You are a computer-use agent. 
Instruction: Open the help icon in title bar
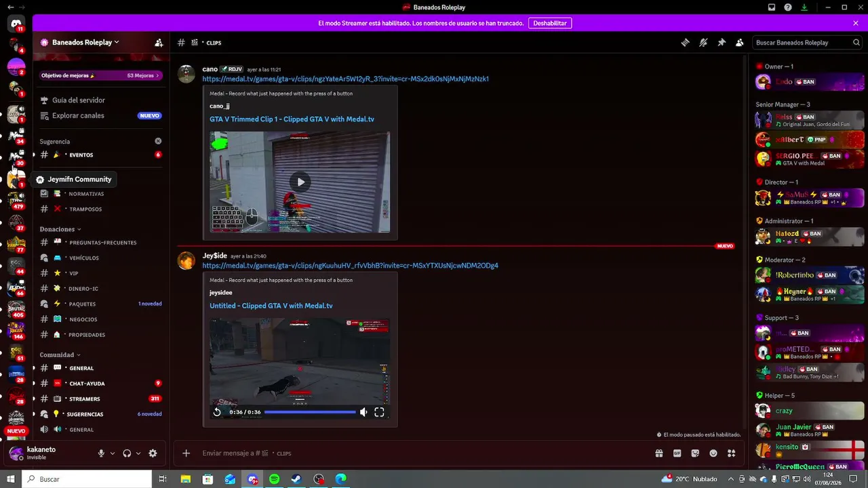click(x=788, y=7)
